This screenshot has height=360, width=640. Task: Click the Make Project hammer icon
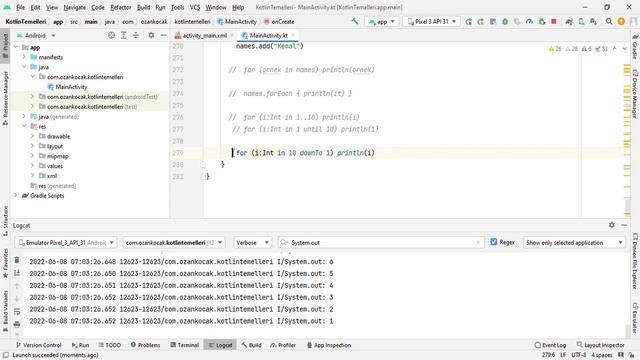point(355,21)
